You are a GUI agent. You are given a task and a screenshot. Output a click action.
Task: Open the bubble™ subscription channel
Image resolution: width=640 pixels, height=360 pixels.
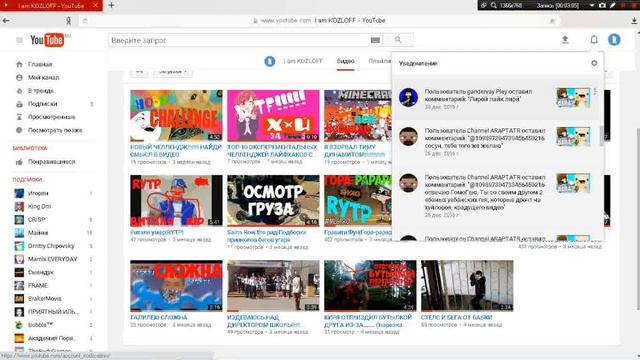point(40,325)
